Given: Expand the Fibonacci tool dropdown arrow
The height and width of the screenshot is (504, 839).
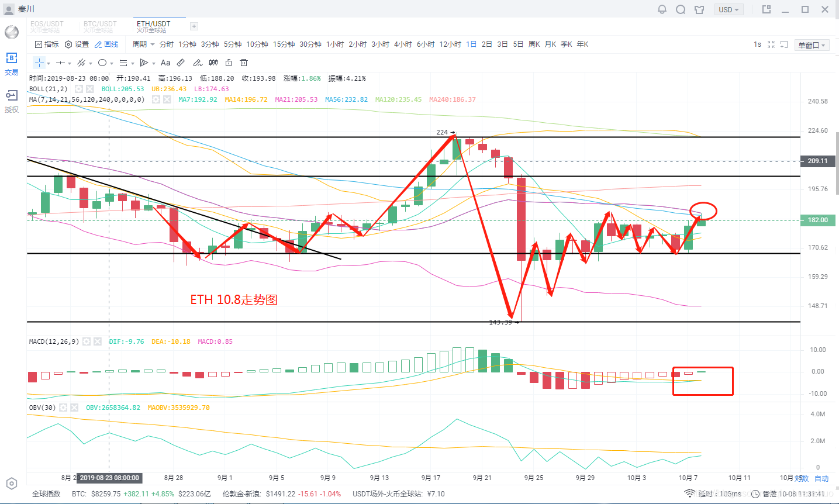Looking at the screenshot, I should (x=133, y=63).
